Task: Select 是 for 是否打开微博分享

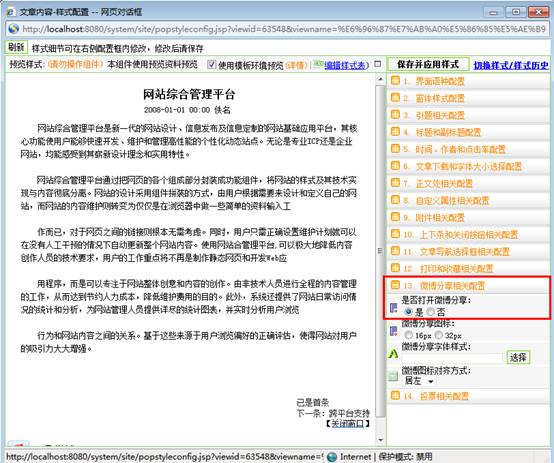Action: click(x=408, y=312)
